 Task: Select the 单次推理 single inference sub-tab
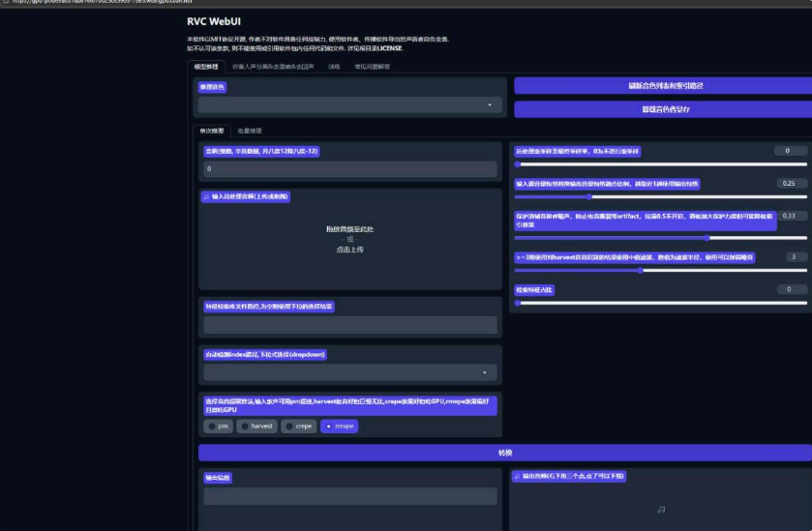click(212, 131)
